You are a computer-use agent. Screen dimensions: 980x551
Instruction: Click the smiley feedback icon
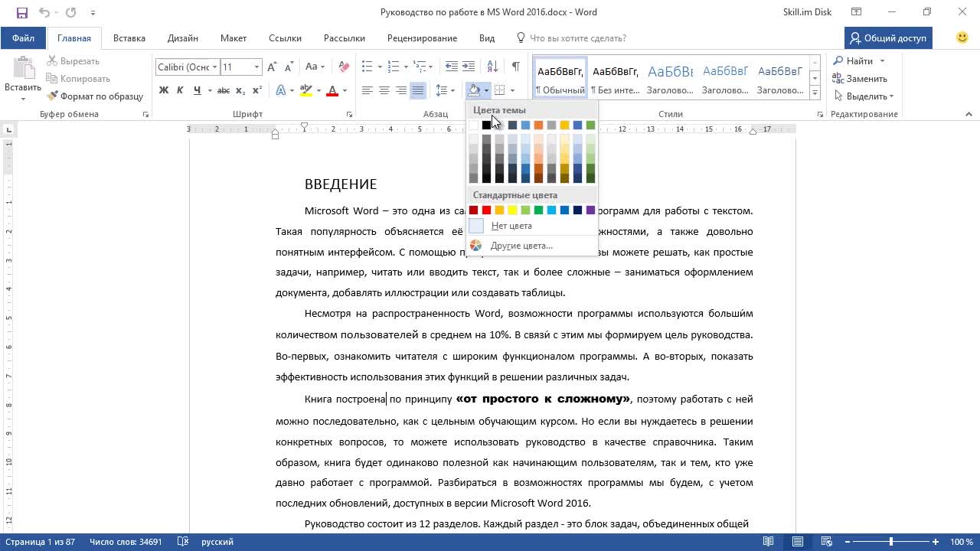963,37
